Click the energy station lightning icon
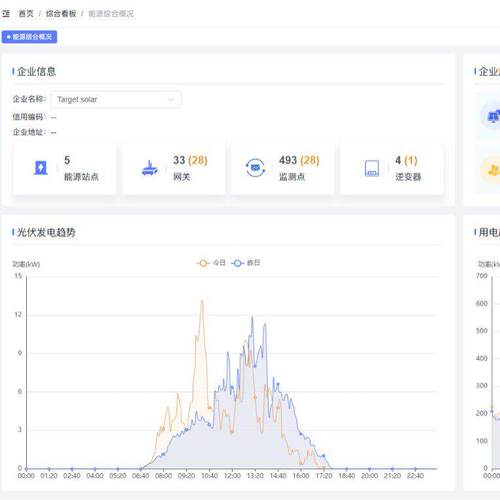500x500 pixels. coord(41,168)
